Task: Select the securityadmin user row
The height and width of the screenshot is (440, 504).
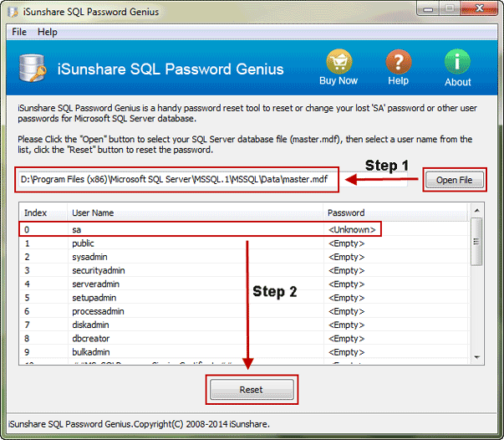Action: (x=244, y=270)
